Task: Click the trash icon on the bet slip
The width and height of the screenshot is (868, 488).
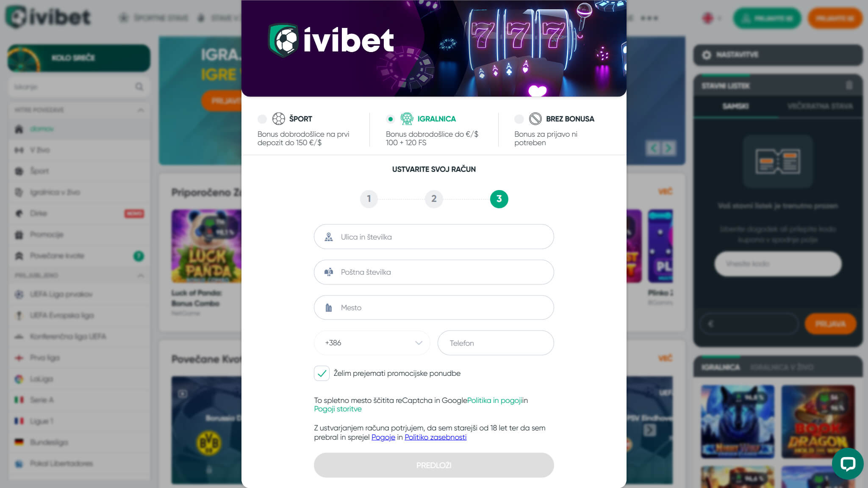Action: pyautogui.click(x=849, y=85)
